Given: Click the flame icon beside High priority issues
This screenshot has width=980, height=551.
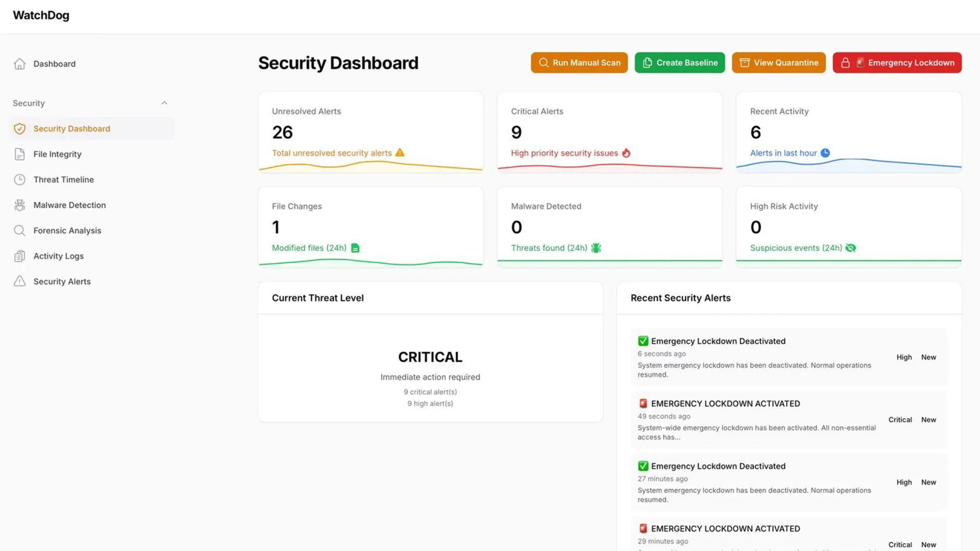Looking at the screenshot, I should pyautogui.click(x=626, y=153).
